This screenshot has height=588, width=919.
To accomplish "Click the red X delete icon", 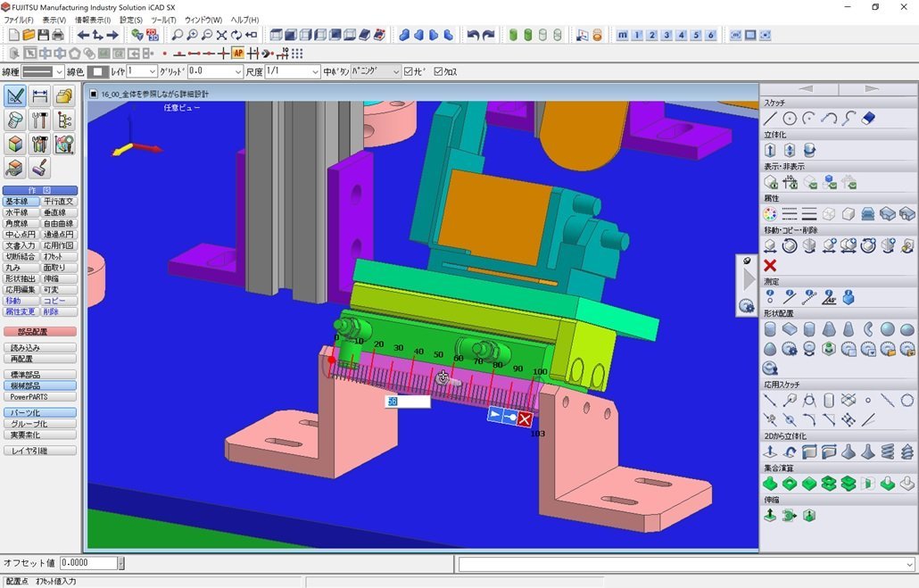I will 770,265.
